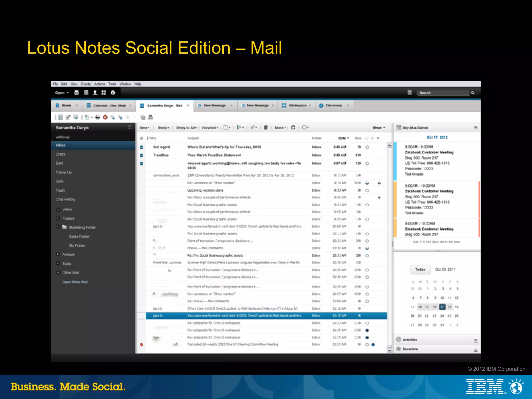Viewport: 532px width, 399px height.
Task: Open the Discovery info icon in top bar
Action: click(x=113, y=93)
